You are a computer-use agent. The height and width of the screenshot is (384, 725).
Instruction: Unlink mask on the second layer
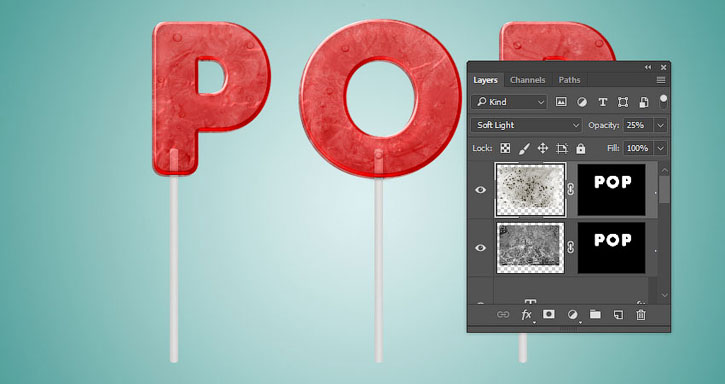pyautogui.click(x=571, y=248)
